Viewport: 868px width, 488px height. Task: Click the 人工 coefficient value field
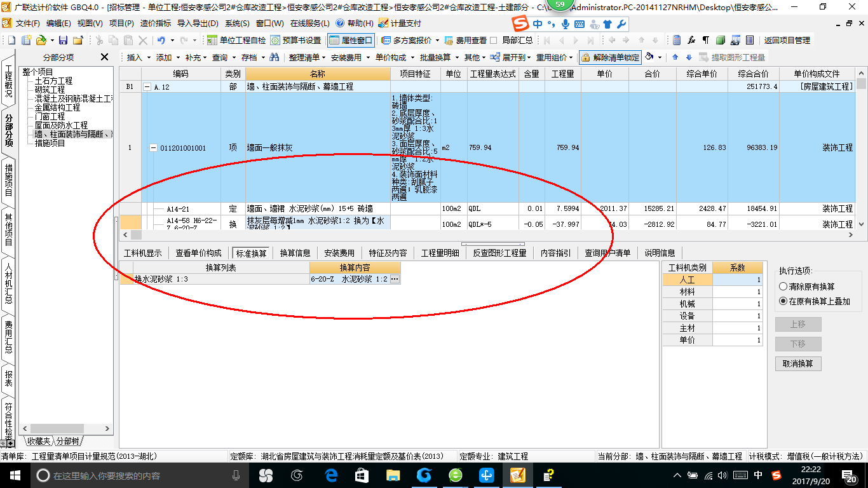[x=737, y=280]
